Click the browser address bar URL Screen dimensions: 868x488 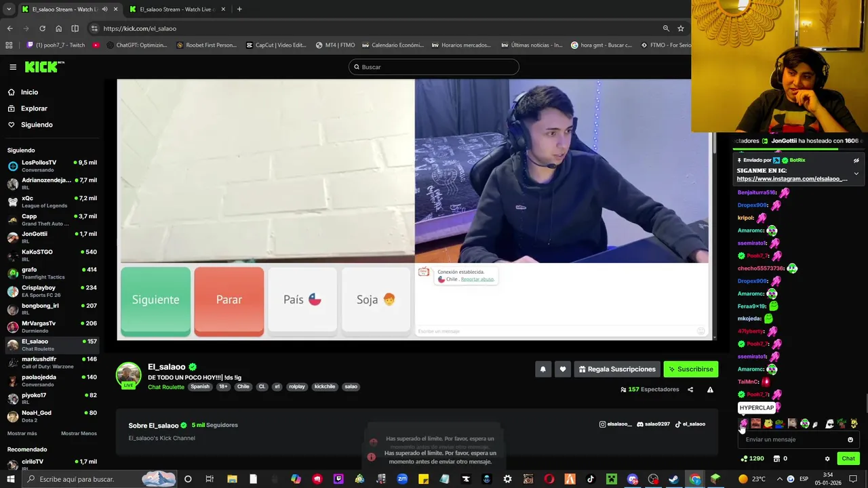pyautogui.click(x=140, y=28)
